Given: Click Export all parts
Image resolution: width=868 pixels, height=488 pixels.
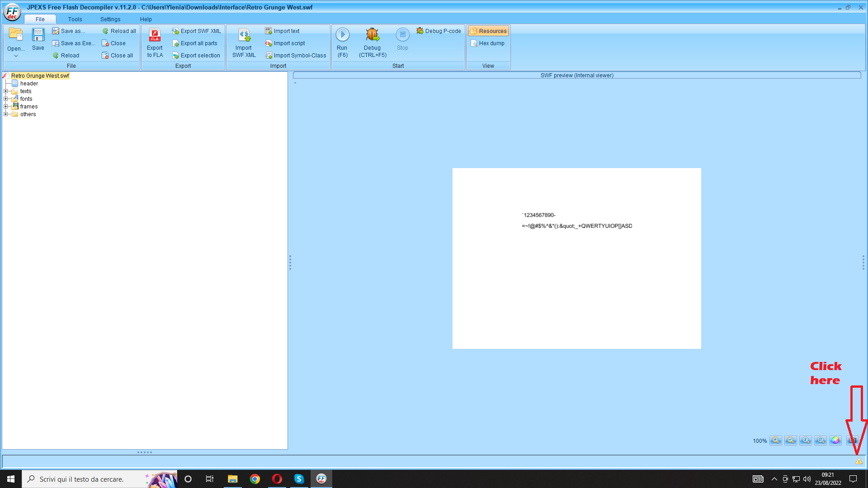Looking at the screenshot, I should tap(194, 43).
